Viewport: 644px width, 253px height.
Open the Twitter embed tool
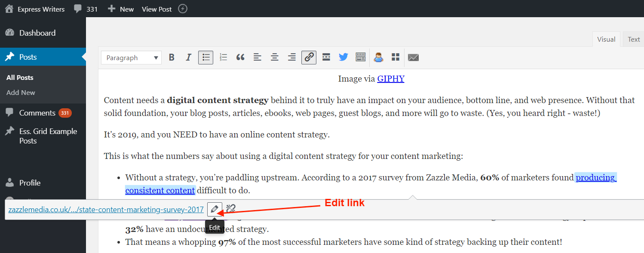(343, 57)
